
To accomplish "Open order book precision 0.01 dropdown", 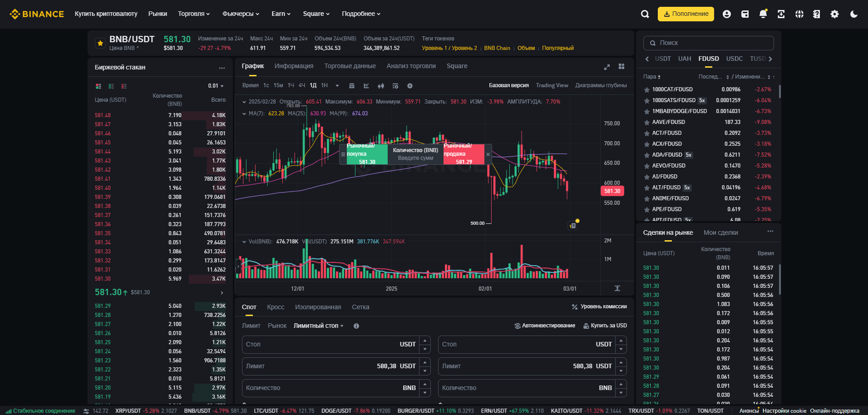I will (x=216, y=86).
